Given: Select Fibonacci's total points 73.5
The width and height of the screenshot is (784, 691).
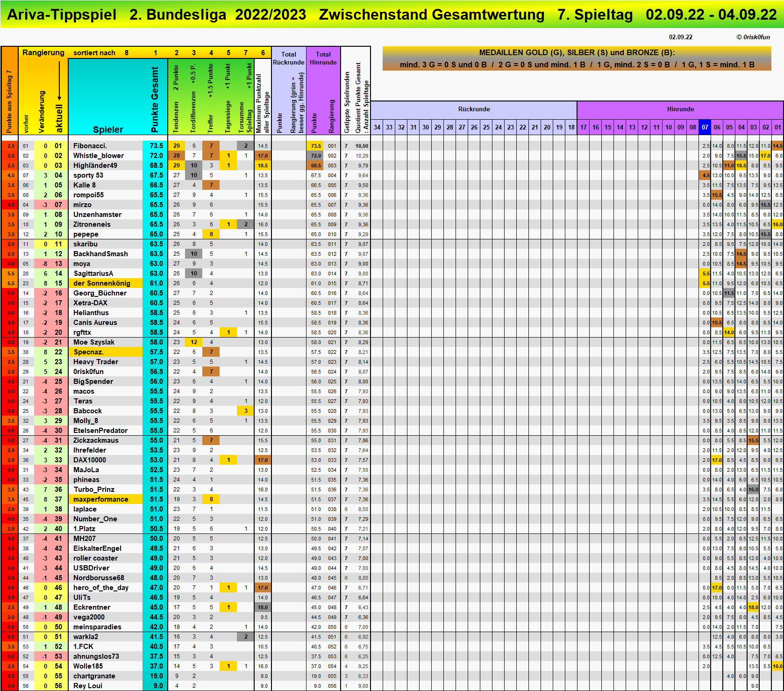Looking at the screenshot, I should 157,146.
